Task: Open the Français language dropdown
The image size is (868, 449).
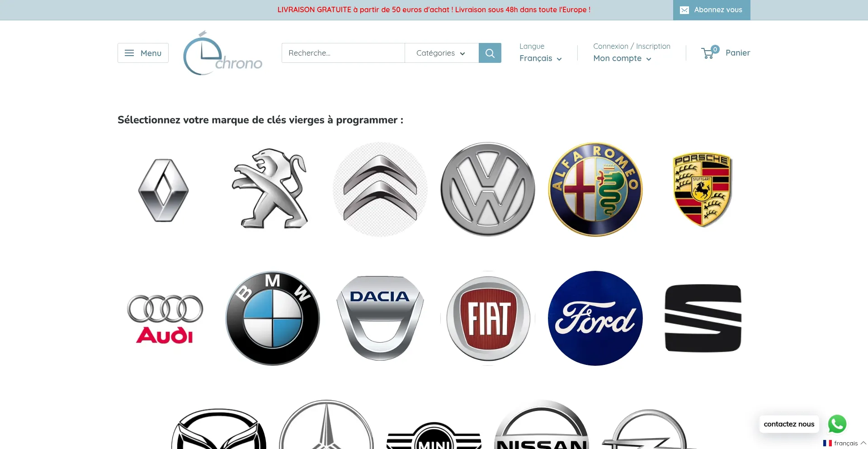Action: tap(541, 58)
